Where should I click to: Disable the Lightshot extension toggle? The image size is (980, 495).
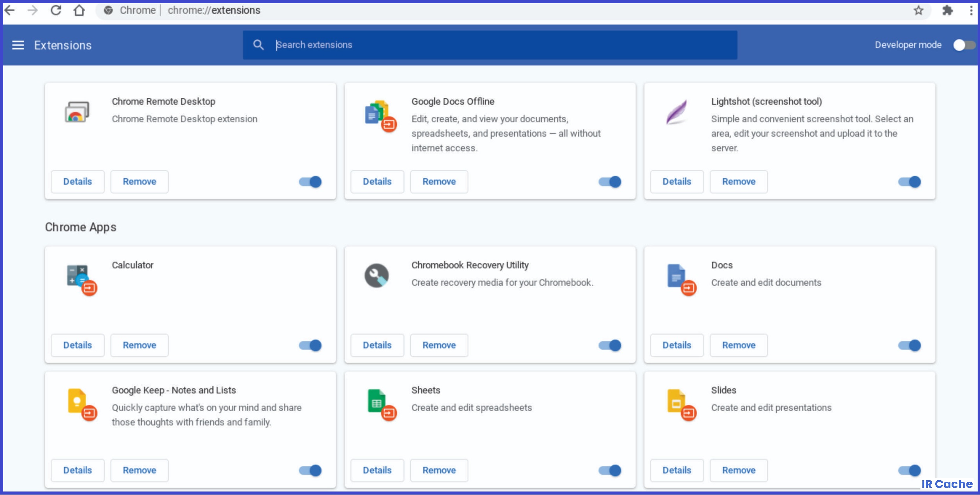tap(910, 182)
